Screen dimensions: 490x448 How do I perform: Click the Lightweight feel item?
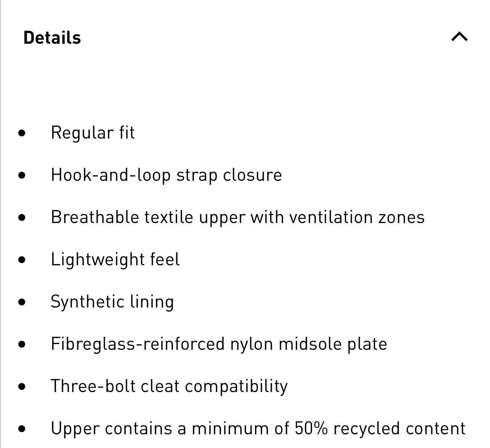click(115, 260)
